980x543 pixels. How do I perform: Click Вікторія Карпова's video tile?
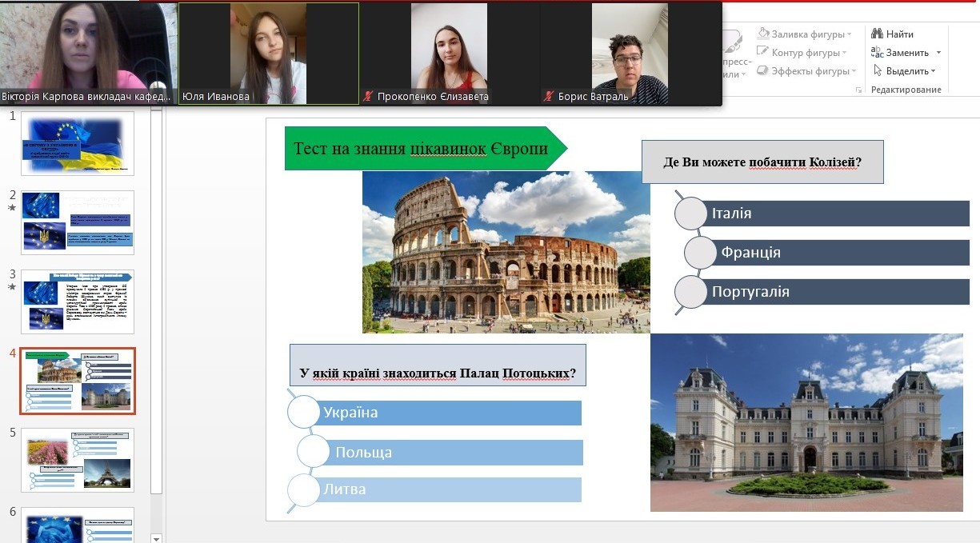88,53
